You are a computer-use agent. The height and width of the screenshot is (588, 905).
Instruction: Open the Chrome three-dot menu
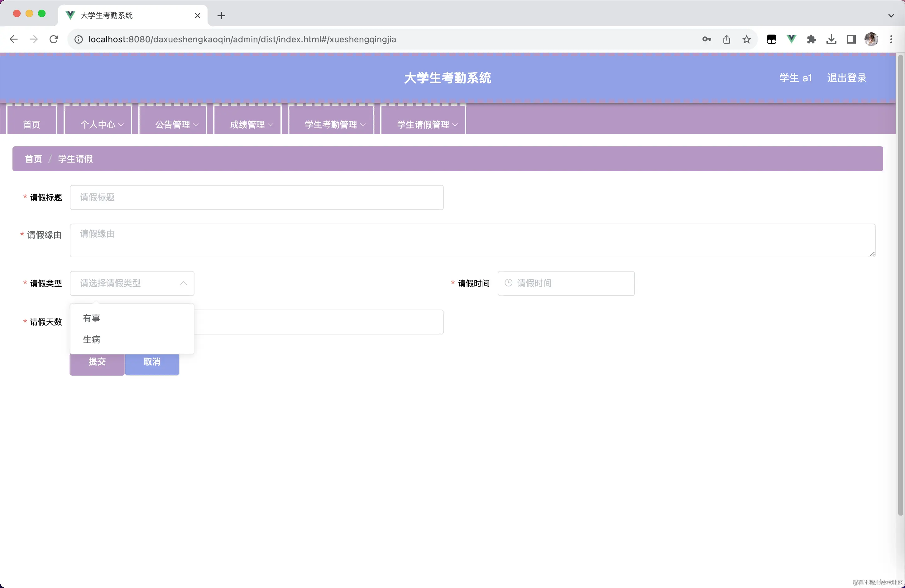(x=891, y=39)
